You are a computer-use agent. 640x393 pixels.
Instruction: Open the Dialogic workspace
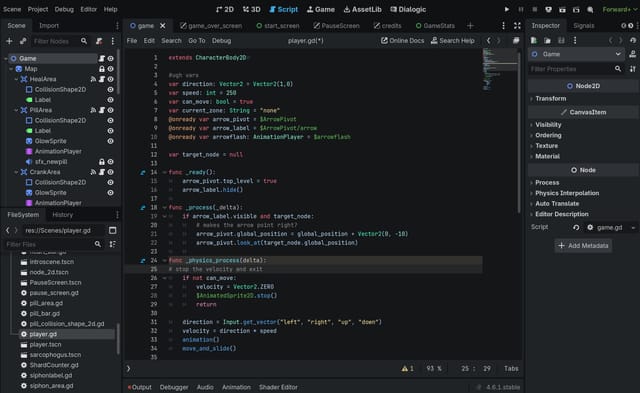point(408,9)
